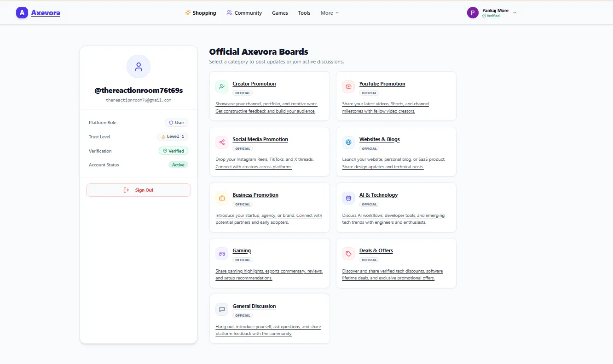Open the Tools menu item

pos(304,13)
